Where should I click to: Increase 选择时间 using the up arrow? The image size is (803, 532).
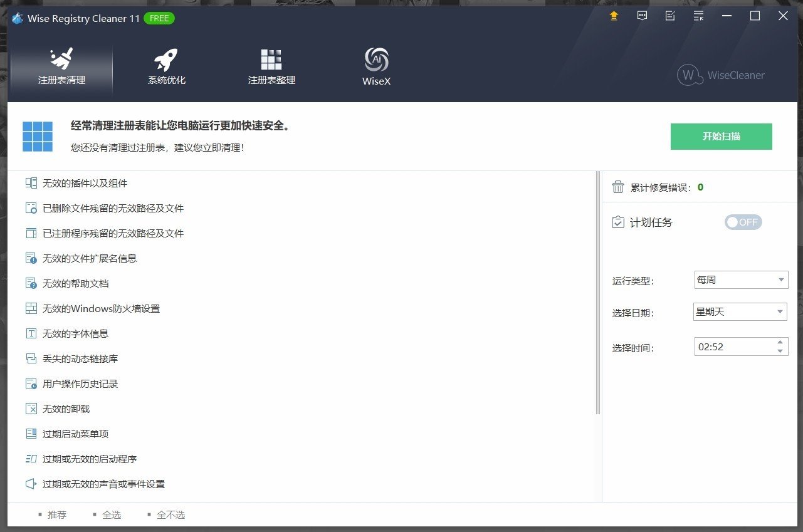pyautogui.click(x=780, y=342)
